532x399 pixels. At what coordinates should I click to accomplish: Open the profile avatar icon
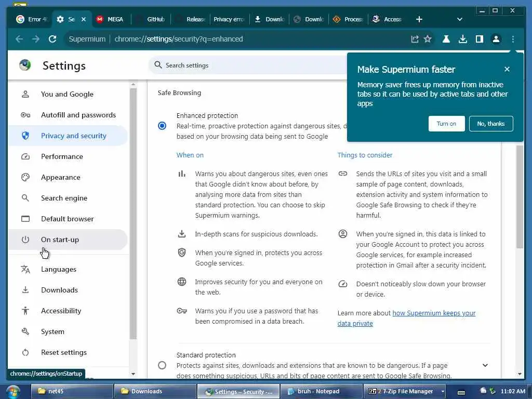click(496, 39)
